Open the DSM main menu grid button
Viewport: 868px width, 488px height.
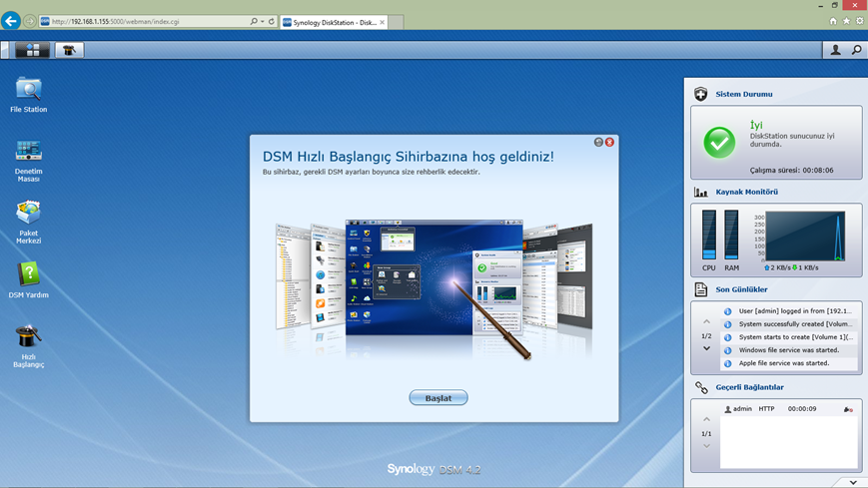32,50
